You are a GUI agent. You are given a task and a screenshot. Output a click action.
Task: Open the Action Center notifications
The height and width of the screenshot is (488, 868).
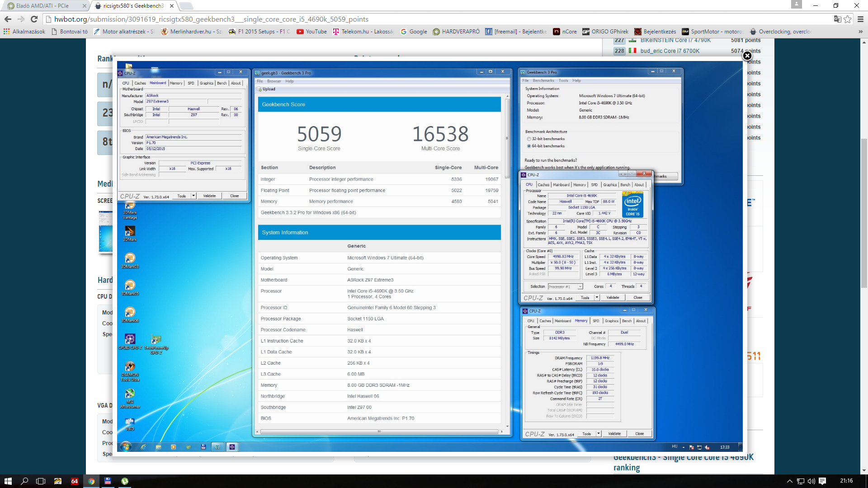pos(822,481)
